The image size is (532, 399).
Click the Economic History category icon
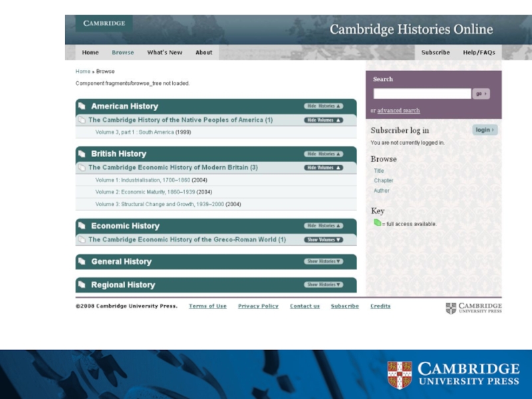82,225
